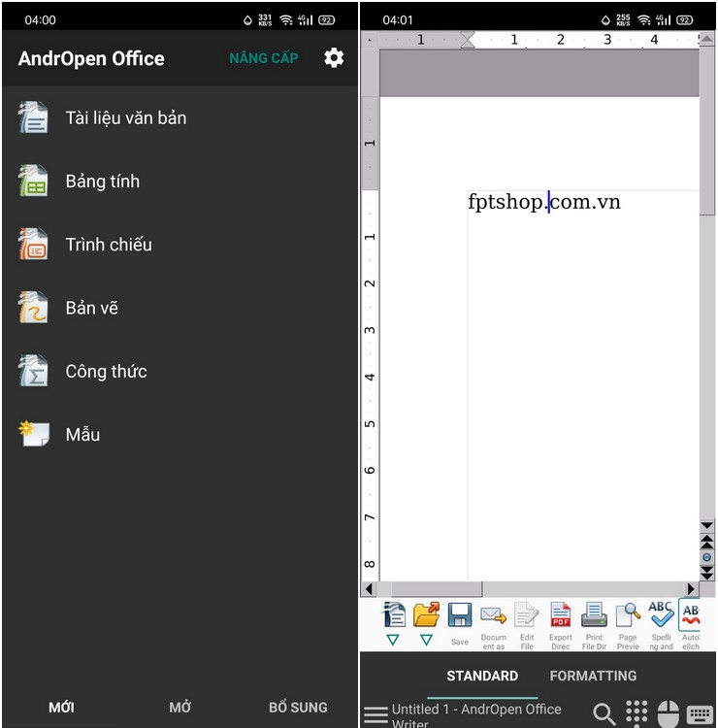Viewport: 718px width, 728px height.
Task: Show the on-screen keyboard icon
Action: [700, 714]
